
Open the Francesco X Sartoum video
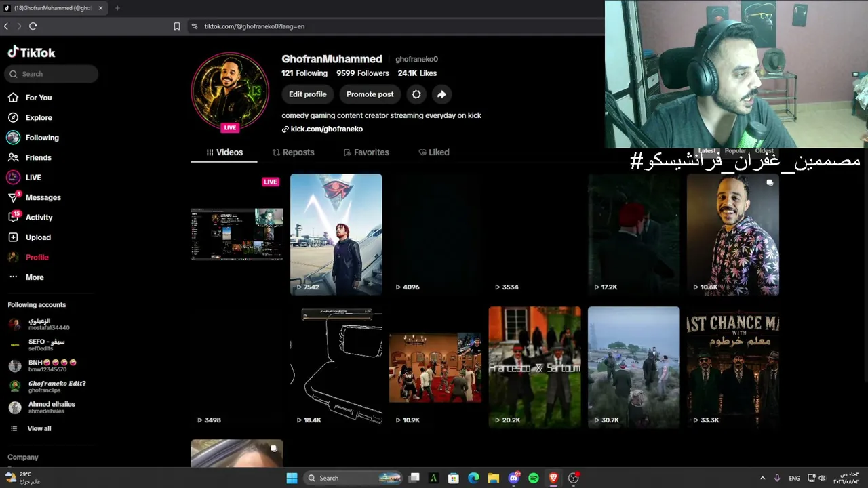point(534,367)
